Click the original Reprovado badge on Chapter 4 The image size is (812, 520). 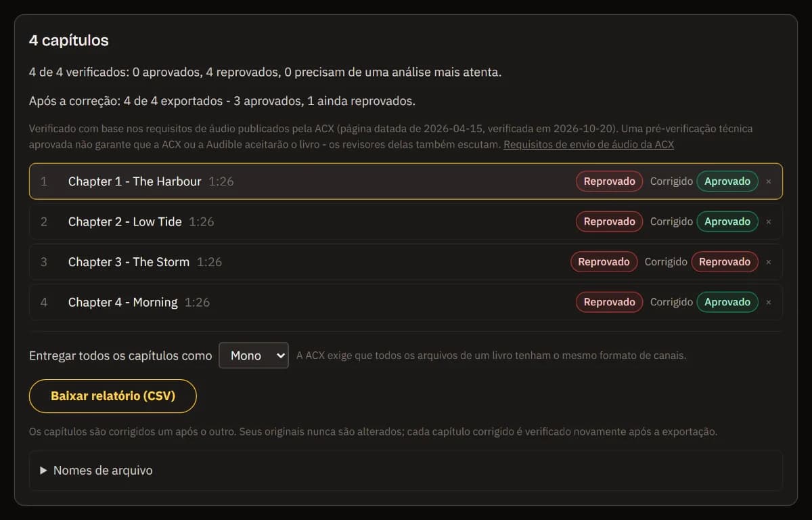(x=609, y=302)
